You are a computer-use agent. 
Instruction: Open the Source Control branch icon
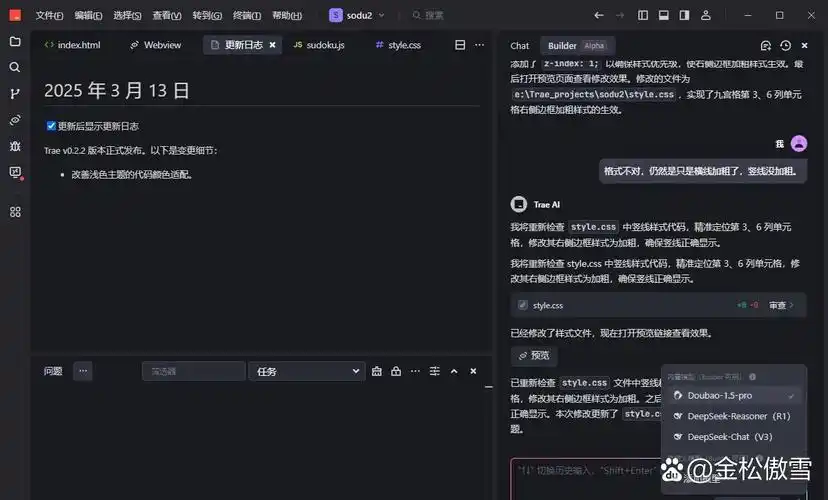pyautogui.click(x=15, y=93)
